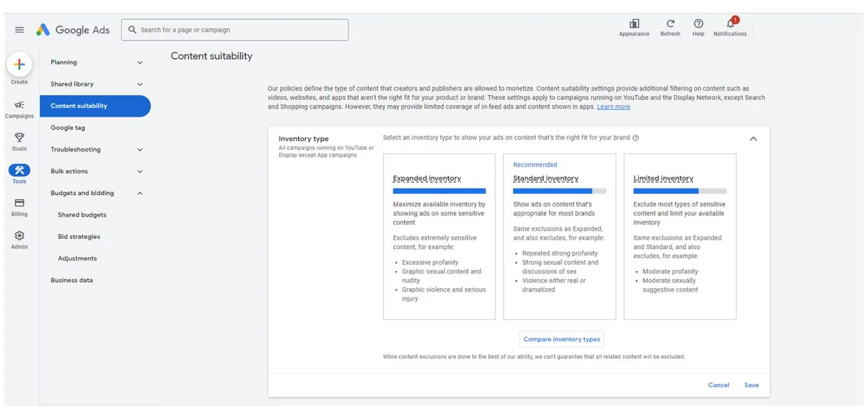Click 'Moderate sexually suggestive content' text
This screenshot has width=868, height=414.
670,285
